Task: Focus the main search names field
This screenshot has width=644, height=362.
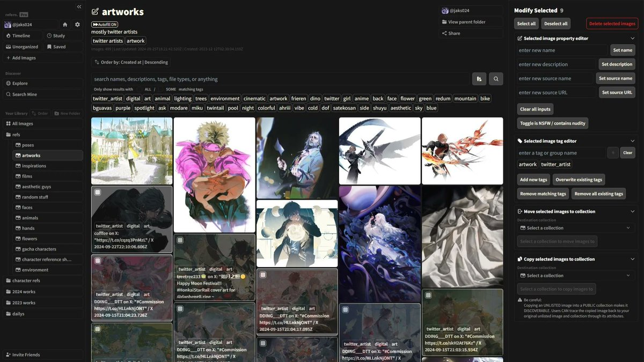Action: (x=280, y=79)
